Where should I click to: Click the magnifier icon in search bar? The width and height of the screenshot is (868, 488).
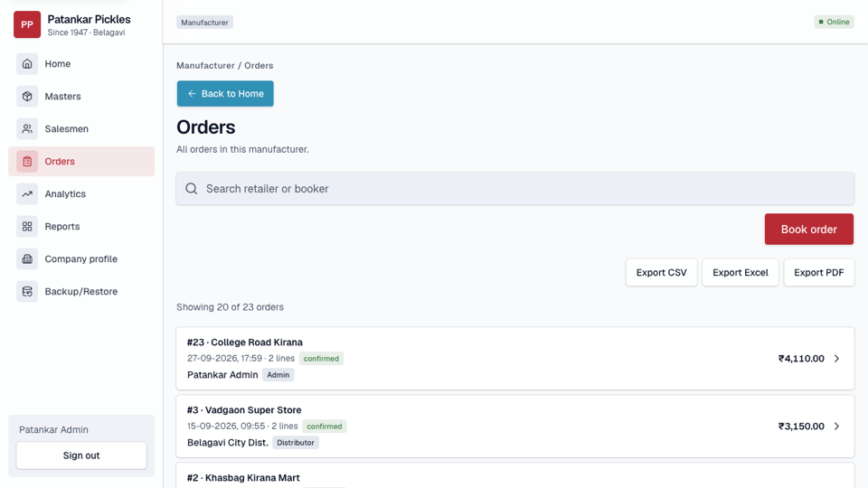192,189
